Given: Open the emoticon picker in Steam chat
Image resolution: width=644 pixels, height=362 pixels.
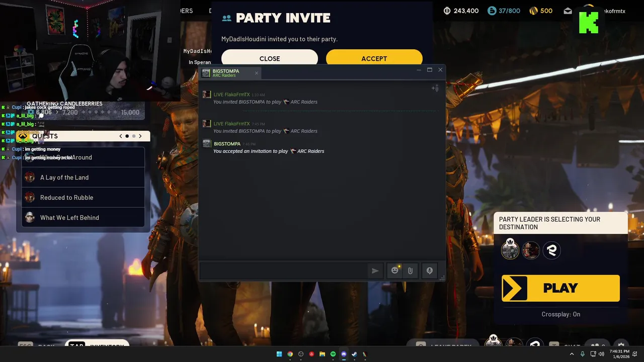Looking at the screenshot, I should click(x=395, y=270).
